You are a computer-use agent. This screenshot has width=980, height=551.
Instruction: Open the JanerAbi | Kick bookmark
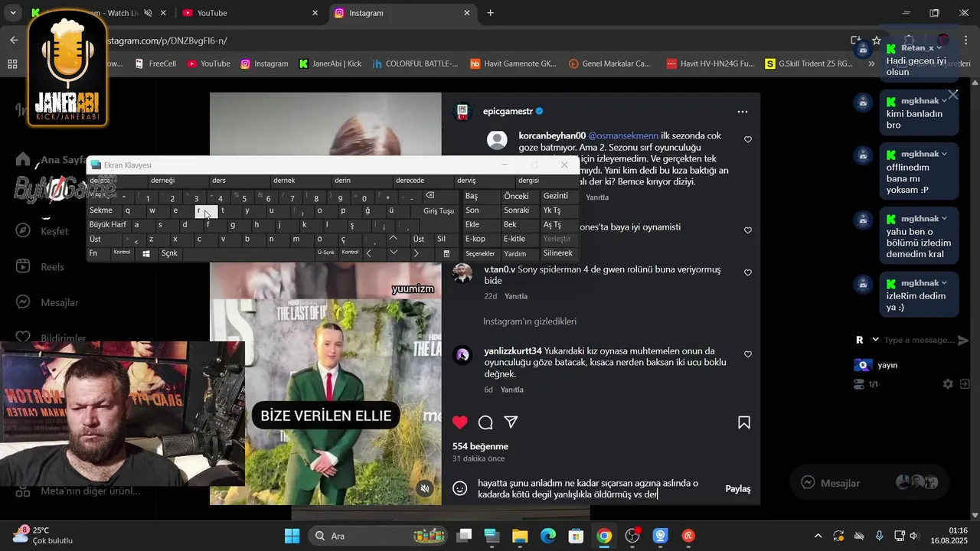coord(329,64)
